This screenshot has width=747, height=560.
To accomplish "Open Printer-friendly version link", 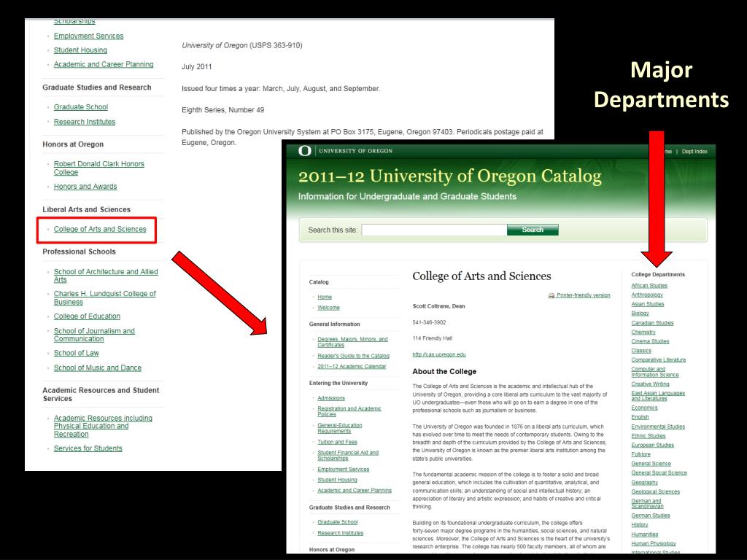I will click(x=583, y=295).
